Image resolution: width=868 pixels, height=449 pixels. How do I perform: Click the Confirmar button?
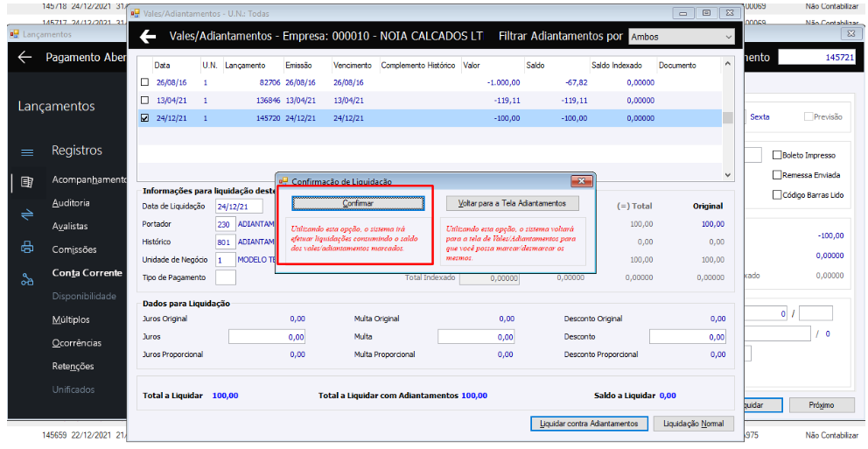[358, 203]
